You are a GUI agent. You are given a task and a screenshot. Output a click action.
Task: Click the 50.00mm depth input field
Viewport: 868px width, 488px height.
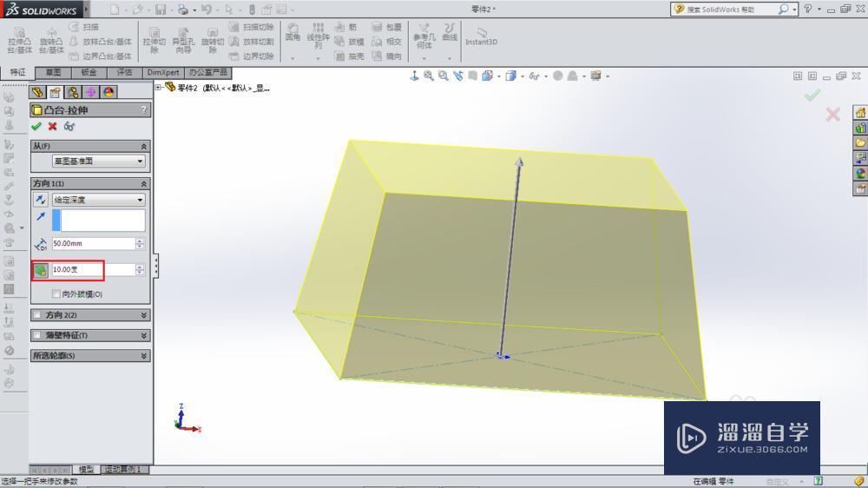click(93, 243)
